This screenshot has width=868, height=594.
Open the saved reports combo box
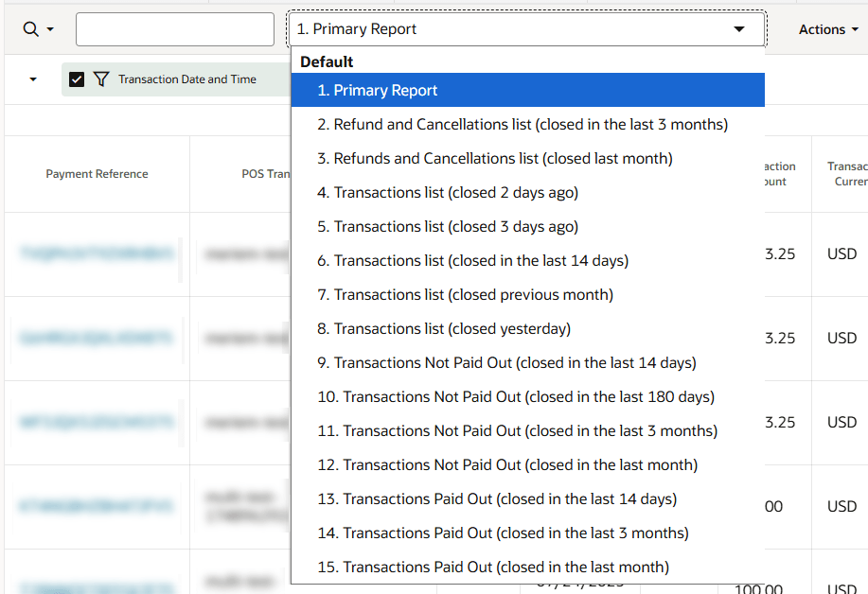click(526, 29)
